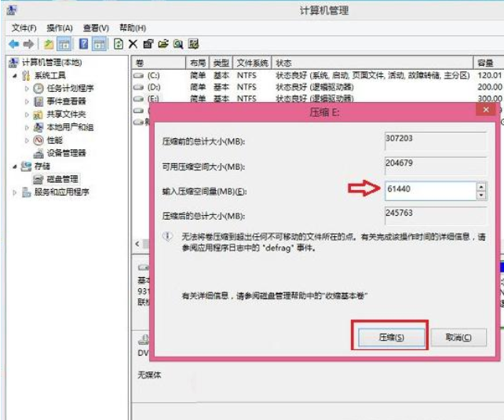Expand the 任务计划程序 tree node
Screen dimensions: 504x420
tap(27, 89)
